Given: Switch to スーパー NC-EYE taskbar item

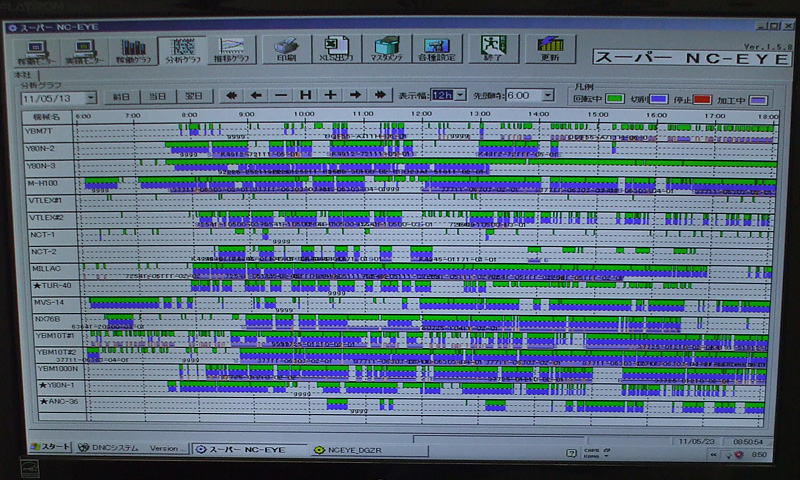Looking at the screenshot, I should coord(248,449).
